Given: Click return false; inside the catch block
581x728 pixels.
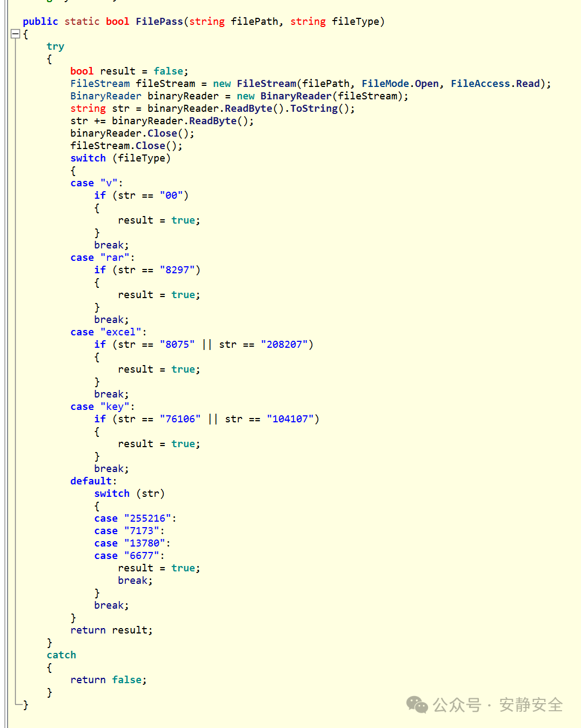Looking at the screenshot, I should click(107, 679).
